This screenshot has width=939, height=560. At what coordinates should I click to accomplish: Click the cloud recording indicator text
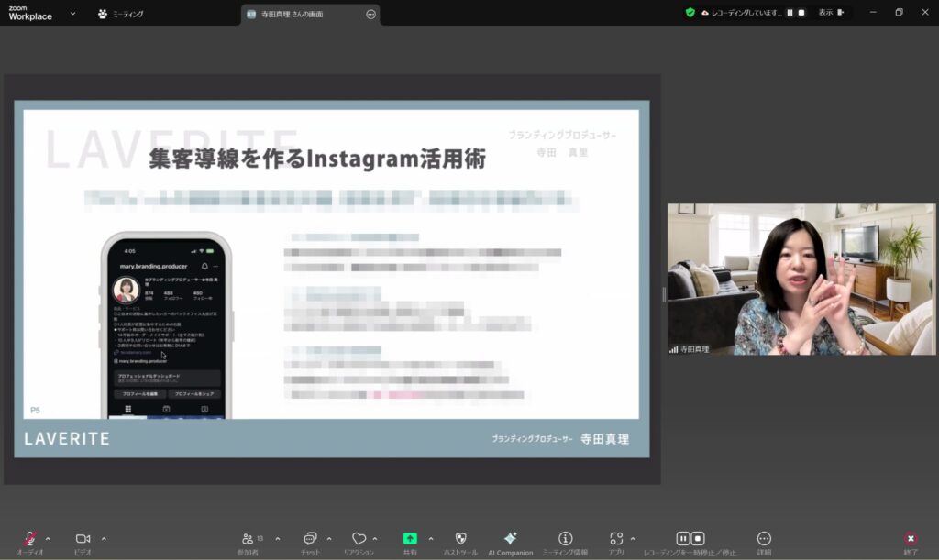coord(746,13)
